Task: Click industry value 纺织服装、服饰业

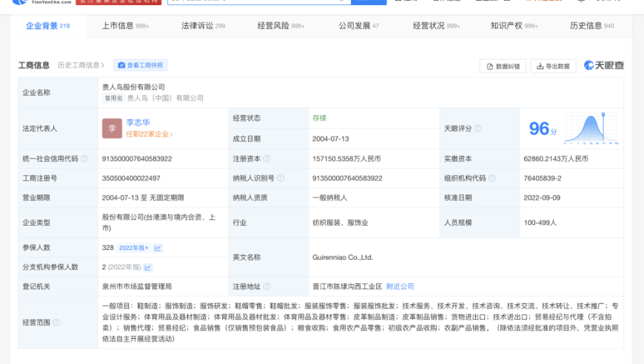Action: point(340,223)
